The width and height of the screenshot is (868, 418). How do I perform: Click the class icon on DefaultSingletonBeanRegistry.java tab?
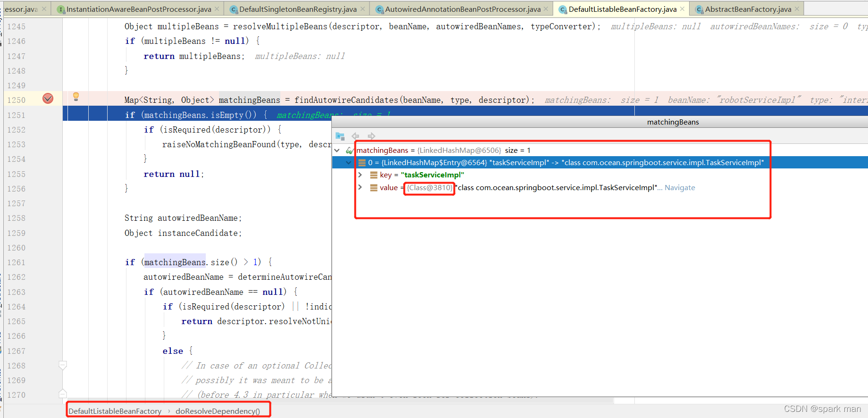pos(233,9)
